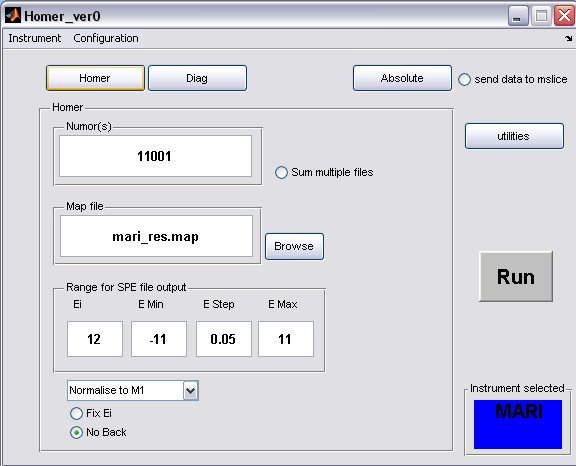The height and width of the screenshot is (466, 576).
Task: Open the Instrument menu
Action: (x=35, y=38)
